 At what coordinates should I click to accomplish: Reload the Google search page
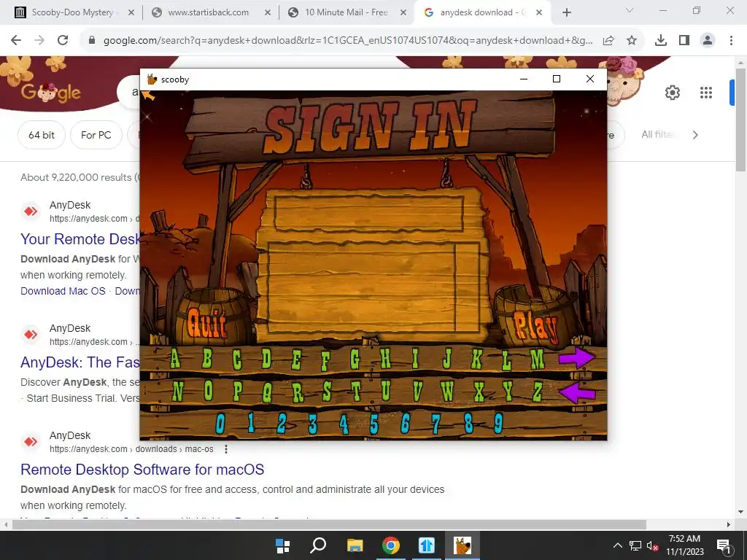tap(63, 40)
